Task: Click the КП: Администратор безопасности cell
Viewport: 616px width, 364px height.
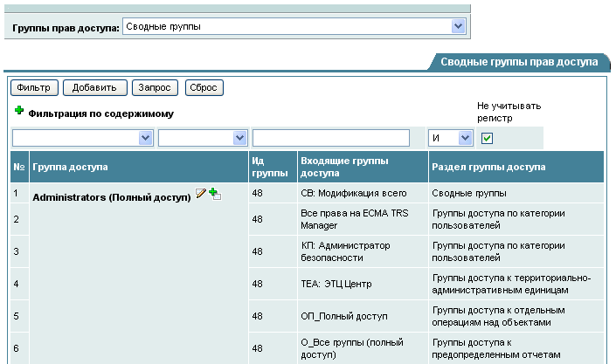Action: [363, 251]
